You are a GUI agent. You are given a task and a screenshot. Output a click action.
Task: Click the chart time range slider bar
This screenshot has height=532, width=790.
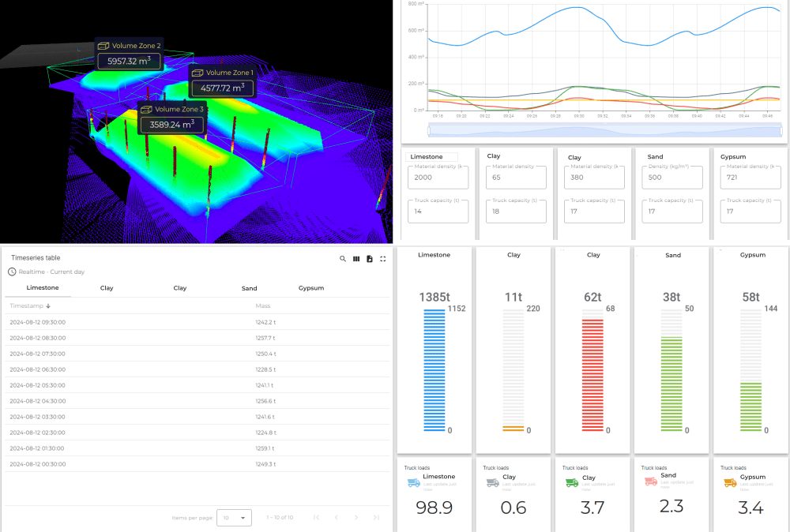(x=604, y=130)
